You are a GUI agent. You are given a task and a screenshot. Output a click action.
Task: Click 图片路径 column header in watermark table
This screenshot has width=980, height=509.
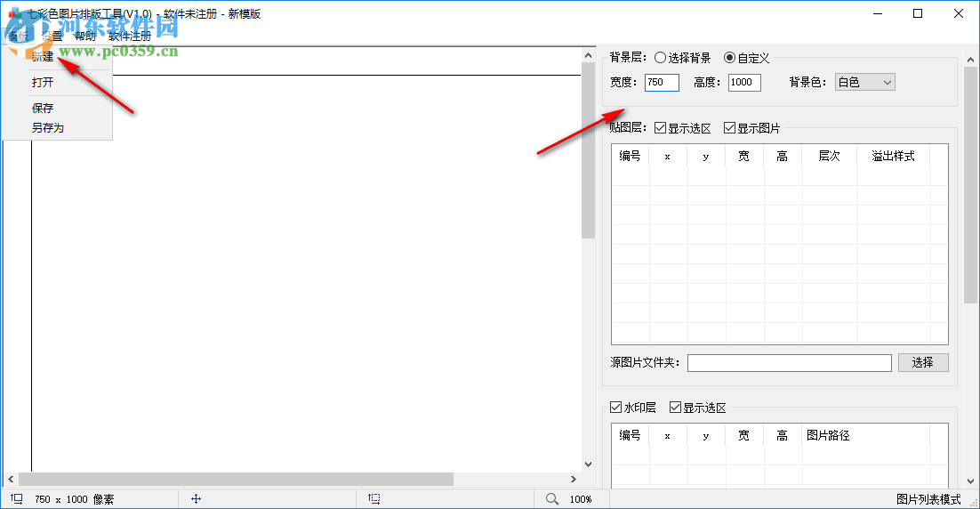(865, 435)
